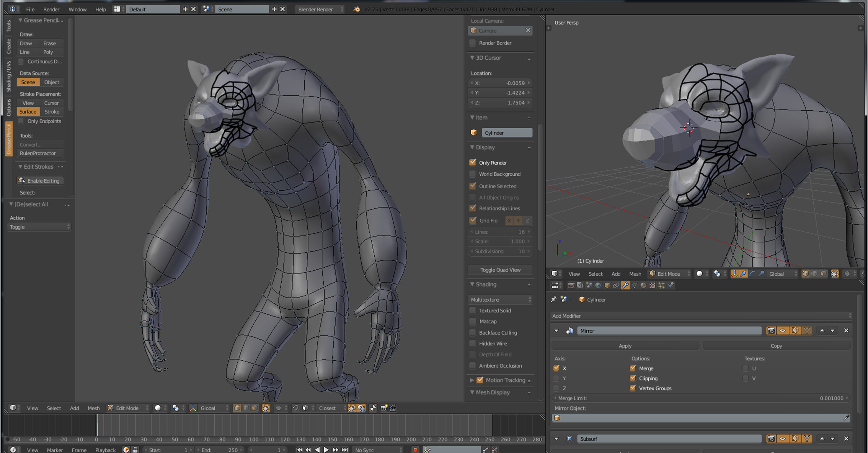Screen dimensions: 868x453
Task: Select the translate manipulator arrow in right viewport
Action: 743,274
